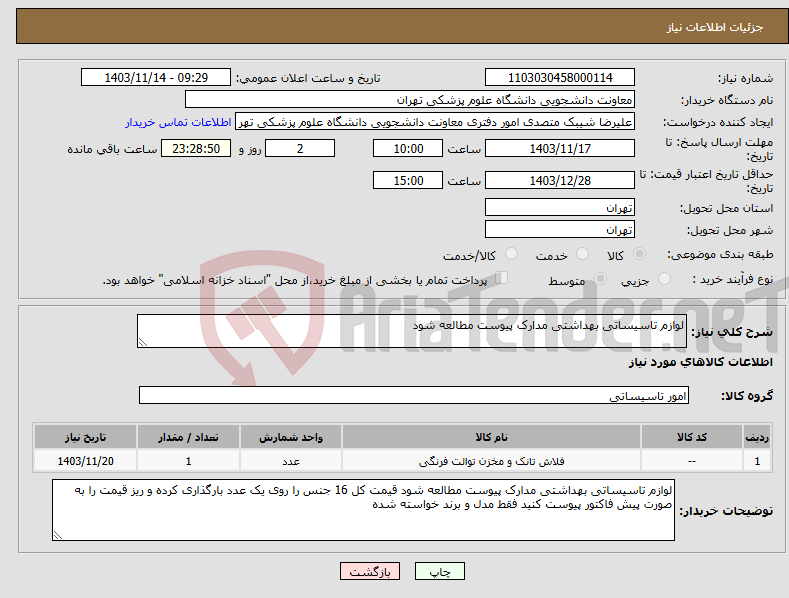Click the کد کالا column header

point(692,437)
